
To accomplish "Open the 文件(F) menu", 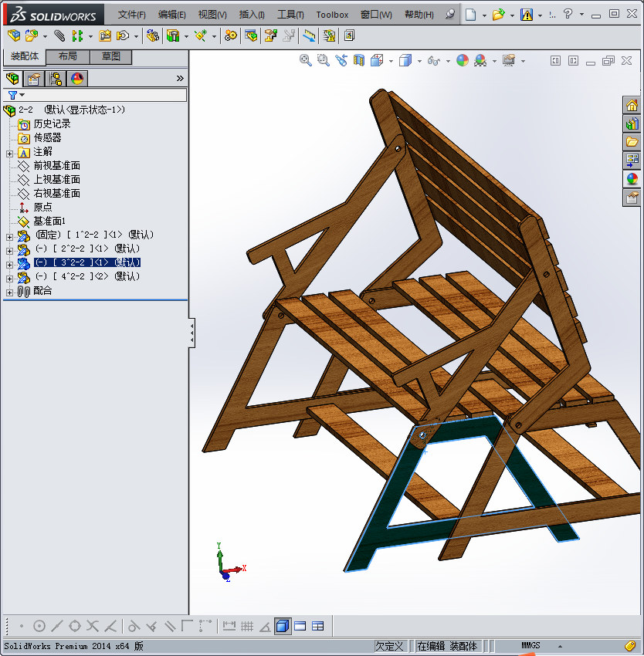I will (x=131, y=15).
